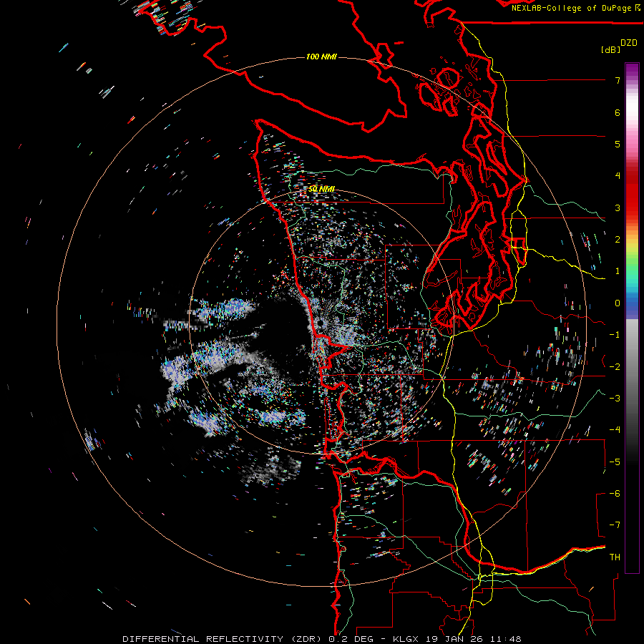
Task: Click the 6 dB scale label
Action: (618, 112)
